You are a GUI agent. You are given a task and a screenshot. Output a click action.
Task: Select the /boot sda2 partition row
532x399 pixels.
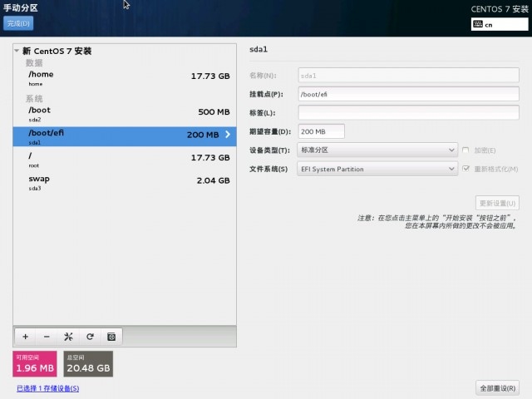pos(125,115)
